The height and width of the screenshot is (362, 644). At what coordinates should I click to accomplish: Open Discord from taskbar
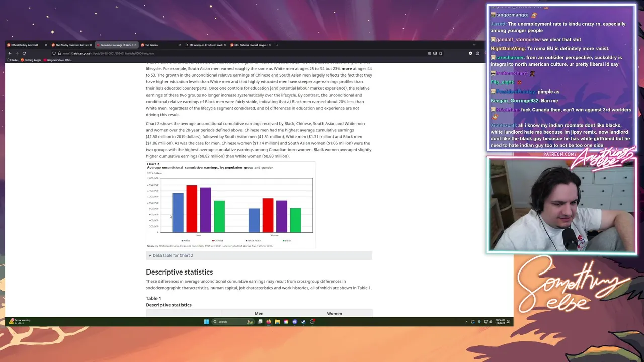click(x=295, y=322)
